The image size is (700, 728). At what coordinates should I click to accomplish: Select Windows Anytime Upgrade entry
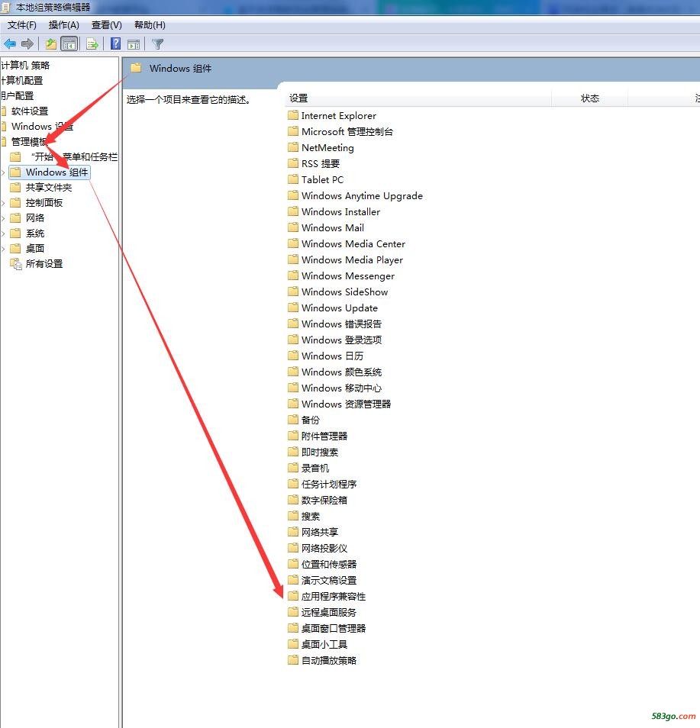tap(362, 195)
